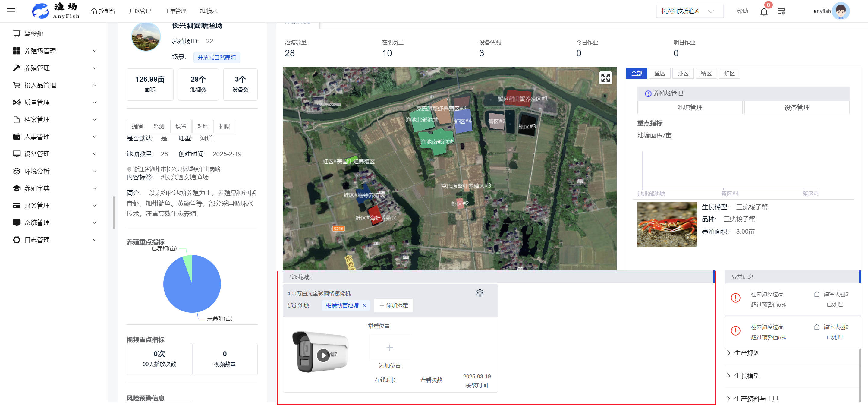The height and width of the screenshot is (407, 868).
Task: Expand the 生产规划 section
Action: pyautogui.click(x=746, y=353)
